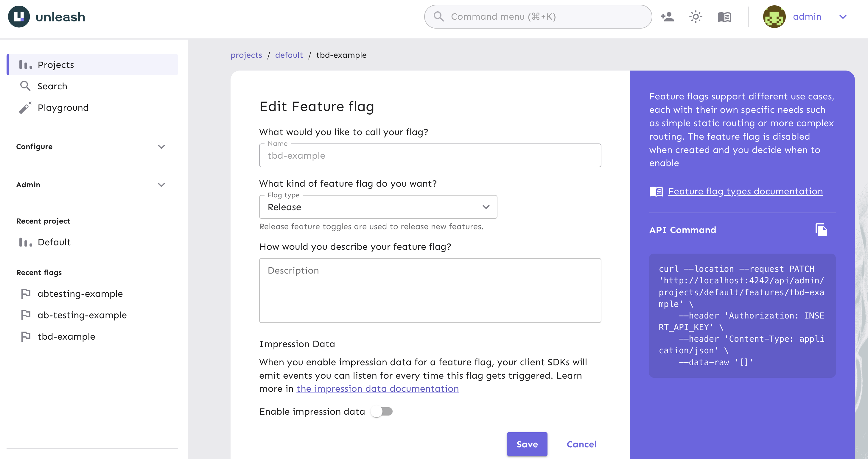Image resolution: width=868 pixels, height=459 pixels.
Task: Click the settings sun icon
Action: tap(695, 17)
